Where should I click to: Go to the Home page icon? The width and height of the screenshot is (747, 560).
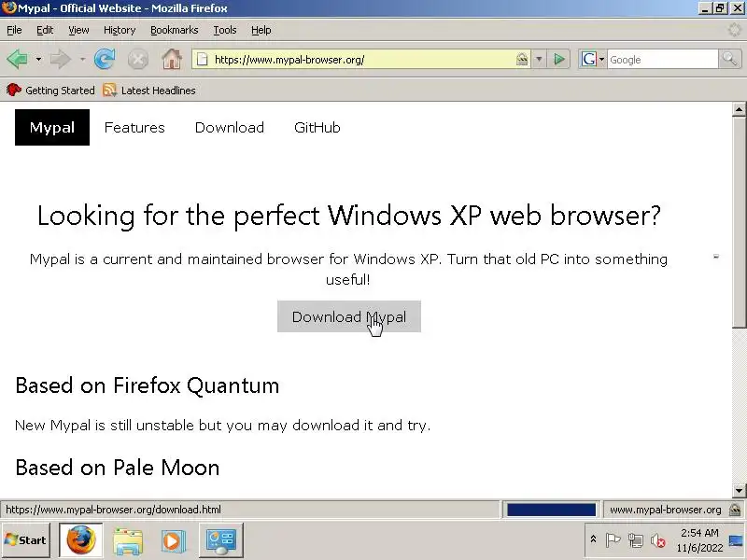tap(172, 60)
